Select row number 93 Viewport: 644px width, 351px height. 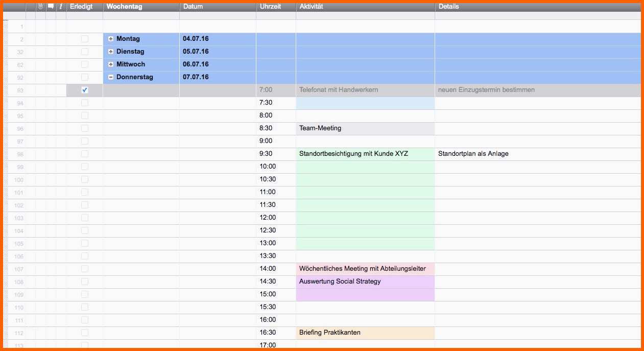click(20, 90)
